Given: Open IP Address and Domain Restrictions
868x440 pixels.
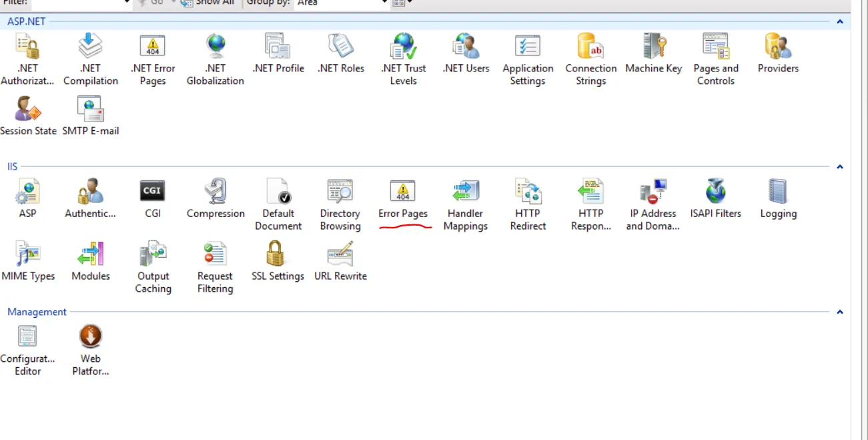Looking at the screenshot, I should [653, 205].
